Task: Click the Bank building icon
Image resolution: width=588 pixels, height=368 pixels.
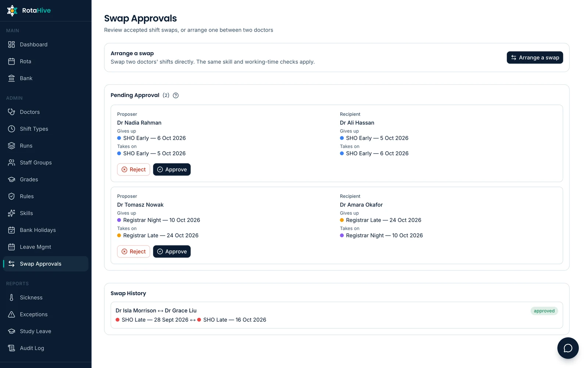Action: coord(11,78)
